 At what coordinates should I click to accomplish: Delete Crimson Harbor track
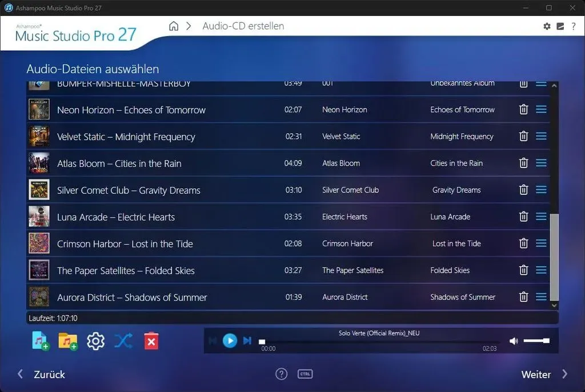pyautogui.click(x=523, y=243)
